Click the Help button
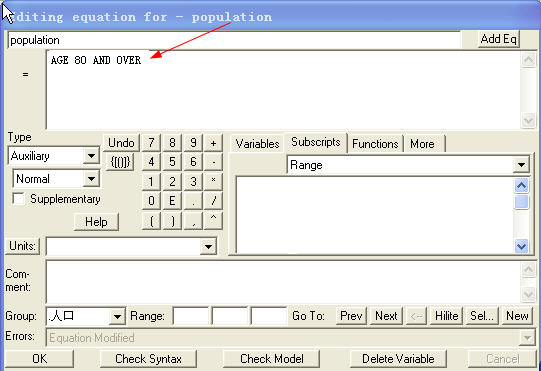 (x=96, y=222)
